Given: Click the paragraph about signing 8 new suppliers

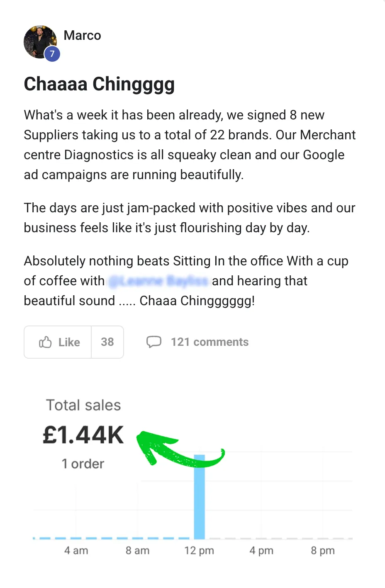Looking at the screenshot, I should tap(189, 145).
